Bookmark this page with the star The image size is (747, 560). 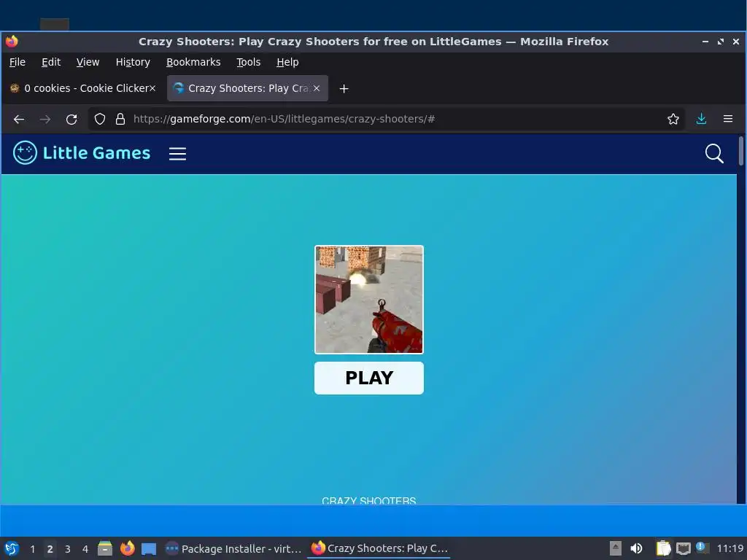673,119
